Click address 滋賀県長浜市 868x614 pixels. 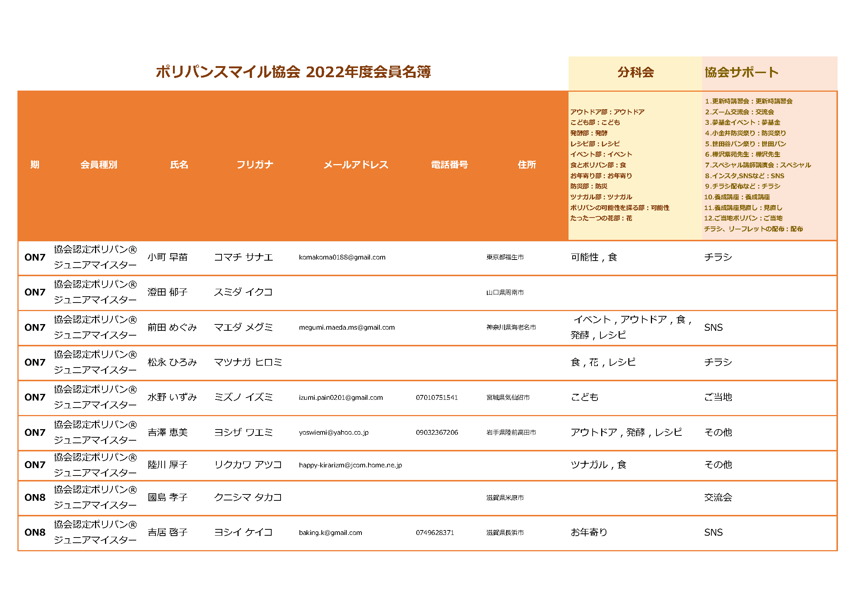point(505,533)
